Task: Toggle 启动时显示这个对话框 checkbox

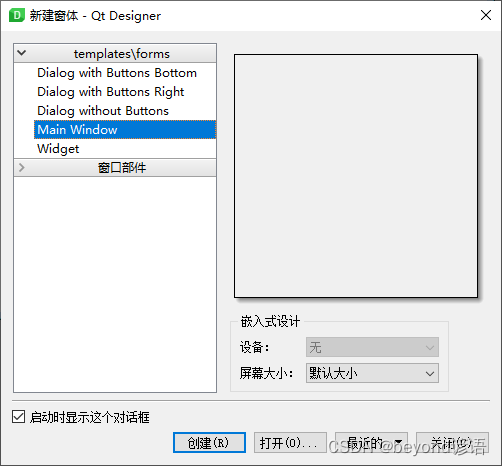Action: pos(18,417)
